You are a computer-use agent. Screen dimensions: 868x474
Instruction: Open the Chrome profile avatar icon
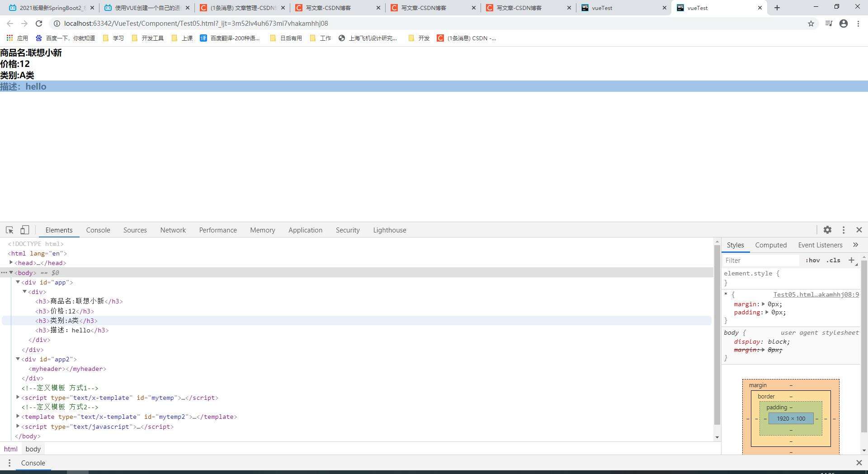(x=844, y=24)
